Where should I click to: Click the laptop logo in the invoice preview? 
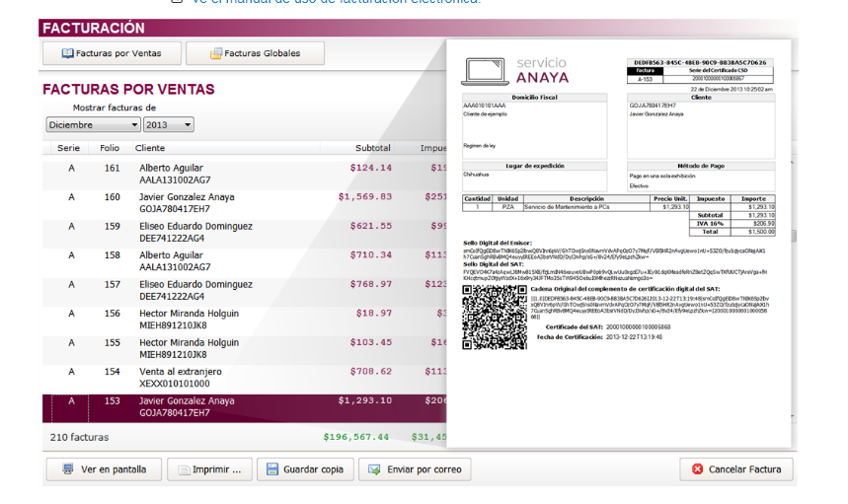pos(485,71)
